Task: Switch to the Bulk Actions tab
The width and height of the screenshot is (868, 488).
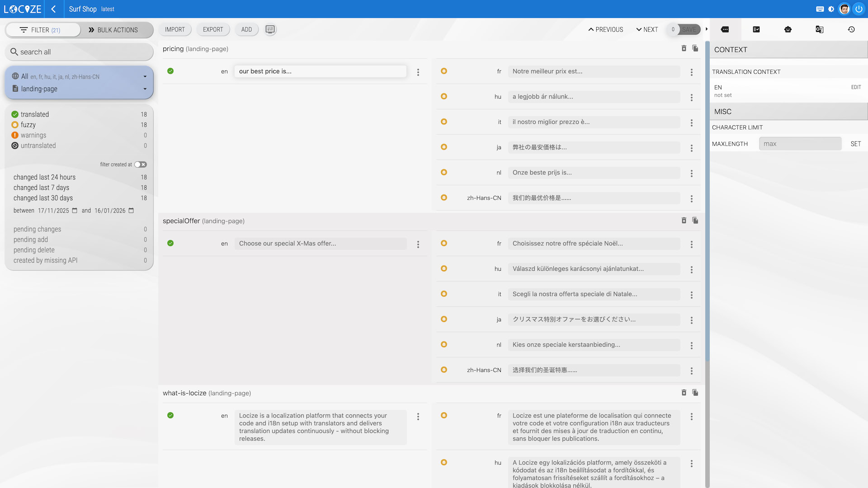Action: click(113, 30)
